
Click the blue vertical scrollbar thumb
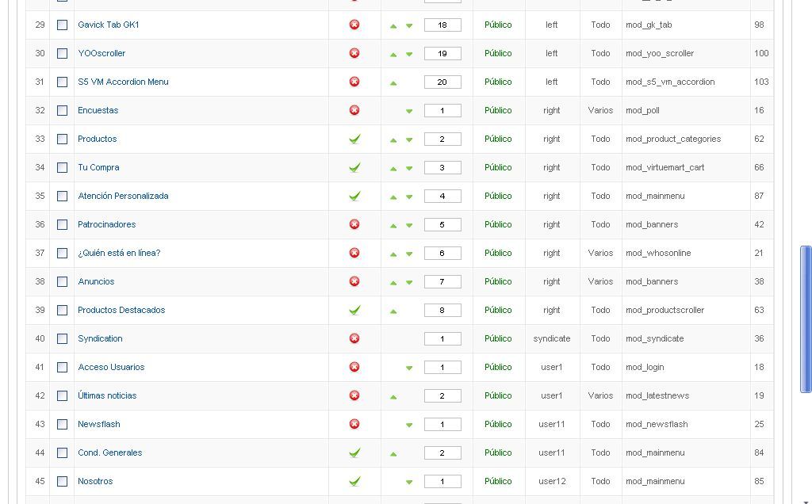pos(806,319)
